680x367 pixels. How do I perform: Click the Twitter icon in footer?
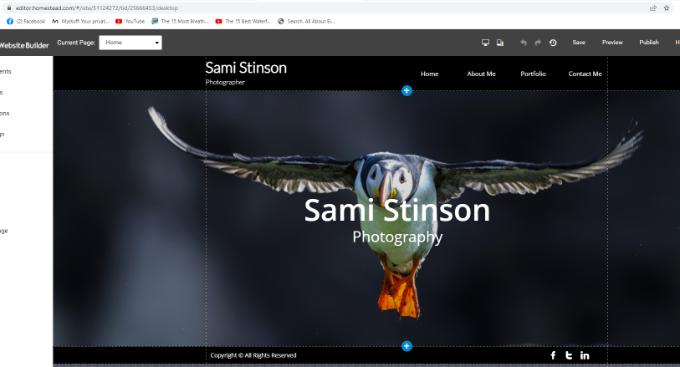[x=569, y=355]
